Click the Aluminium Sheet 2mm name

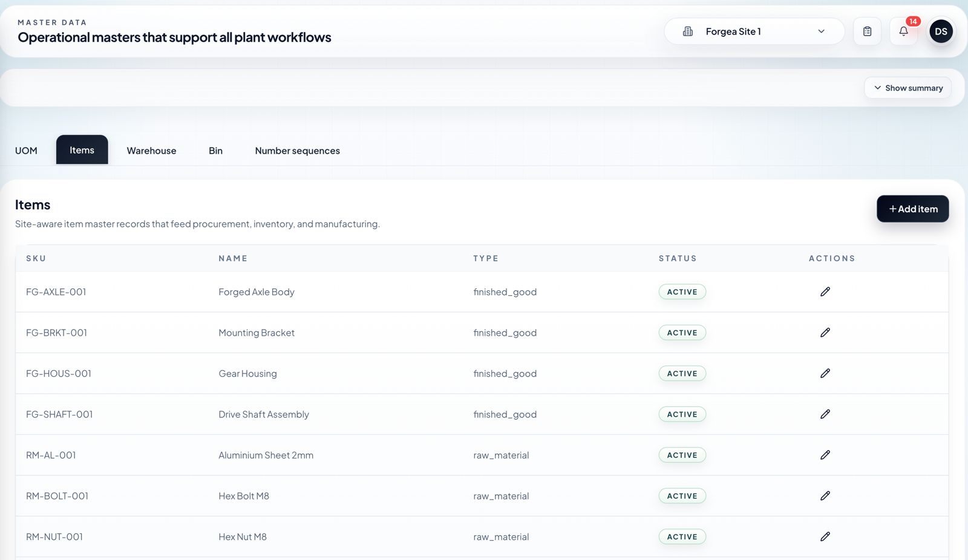(x=266, y=455)
